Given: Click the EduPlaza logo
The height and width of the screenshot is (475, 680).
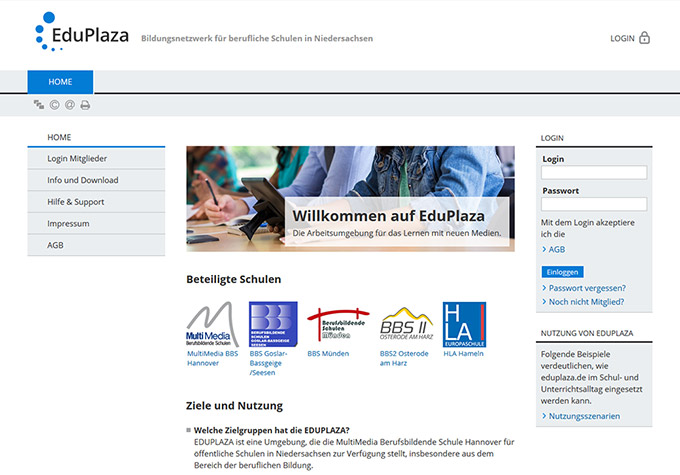Looking at the screenshot, I should [x=82, y=32].
